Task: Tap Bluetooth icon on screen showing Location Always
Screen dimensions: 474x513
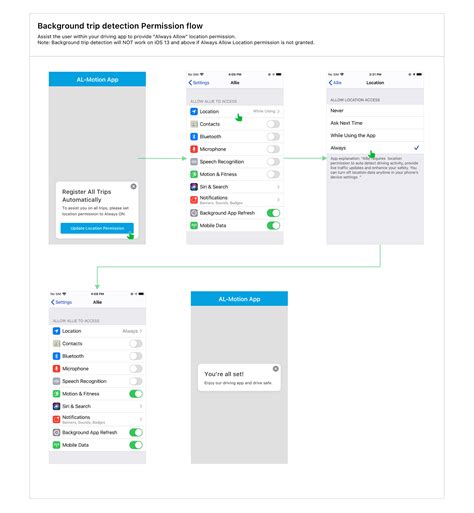Action: pos(56,356)
